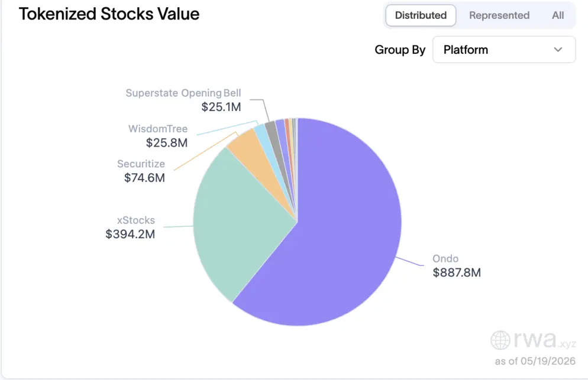Click the Securitize label
The height and width of the screenshot is (380, 588).
(x=141, y=164)
